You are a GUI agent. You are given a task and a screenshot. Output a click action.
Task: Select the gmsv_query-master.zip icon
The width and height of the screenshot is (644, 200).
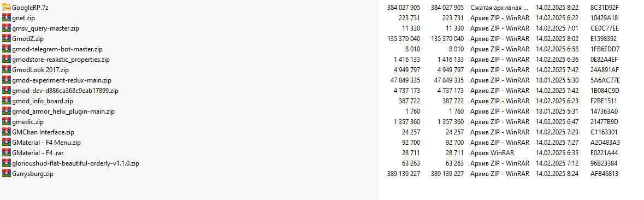tap(6, 28)
